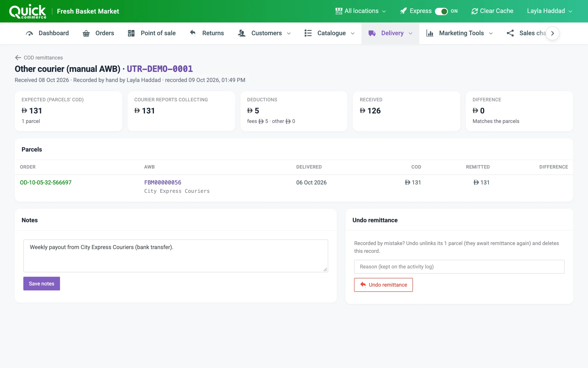588x368 pixels.
Task: Go back to COD remittances
Action: (39, 58)
